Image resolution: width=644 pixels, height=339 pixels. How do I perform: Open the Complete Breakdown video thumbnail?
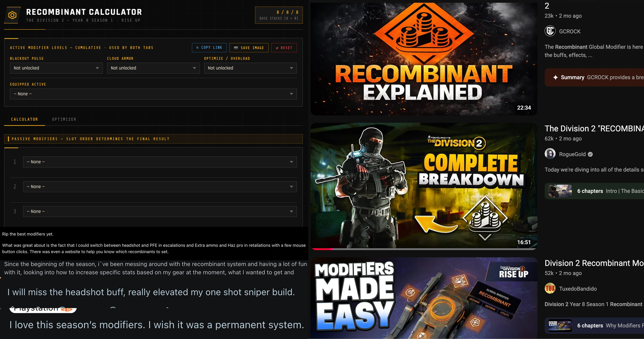tap(424, 186)
